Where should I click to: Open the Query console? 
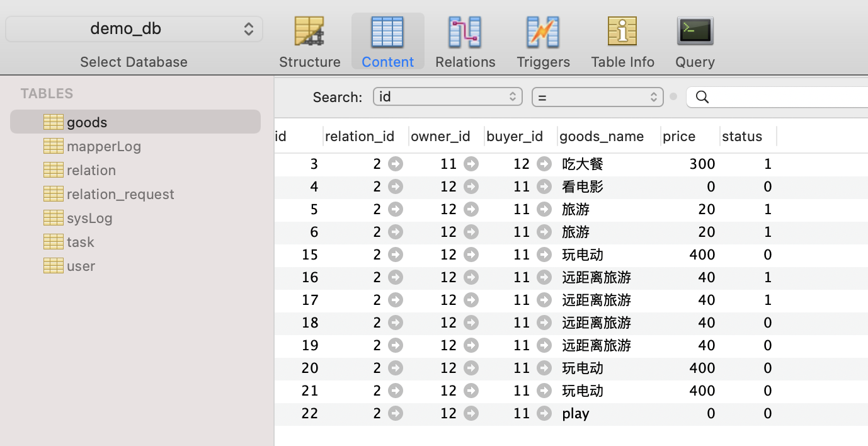coord(695,42)
